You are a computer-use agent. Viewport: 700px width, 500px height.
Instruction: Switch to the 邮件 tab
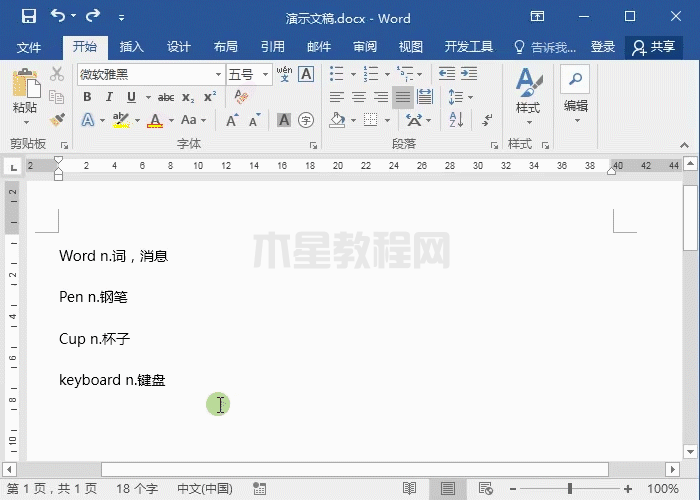pyautogui.click(x=319, y=47)
